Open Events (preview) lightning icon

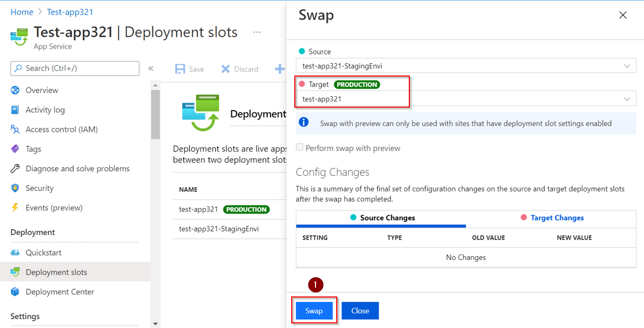(x=15, y=208)
